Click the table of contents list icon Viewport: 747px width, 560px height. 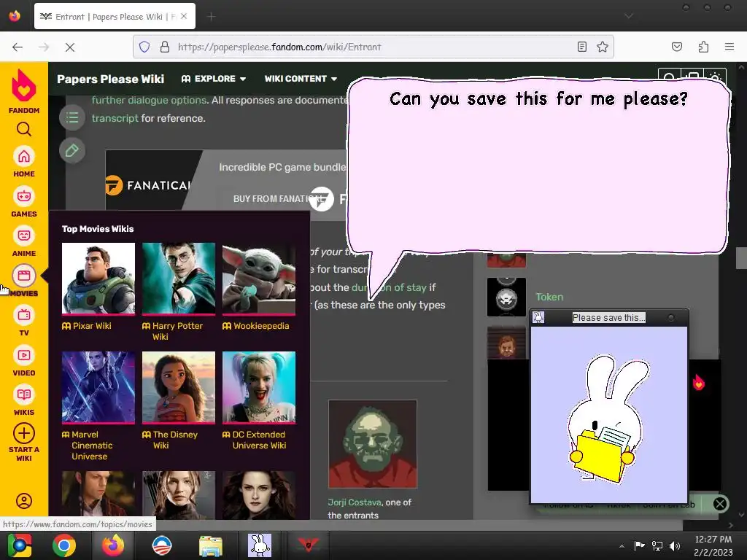click(x=72, y=117)
